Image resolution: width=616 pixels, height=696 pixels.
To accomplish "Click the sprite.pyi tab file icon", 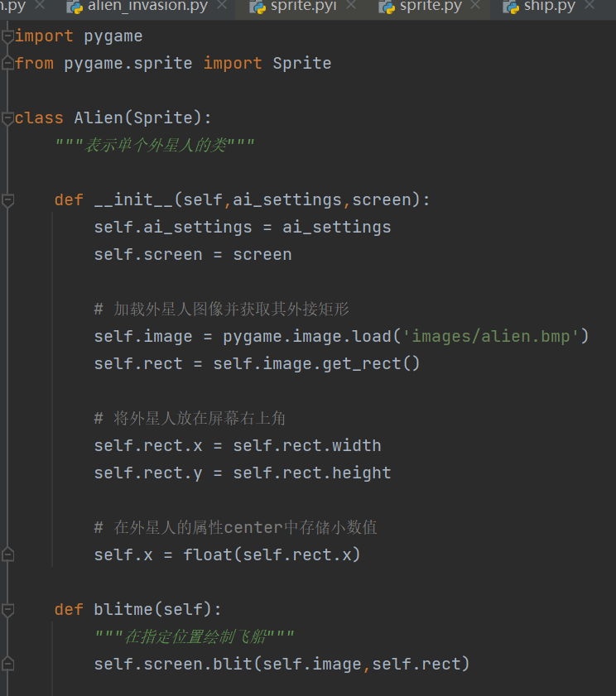I will (257, 7).
